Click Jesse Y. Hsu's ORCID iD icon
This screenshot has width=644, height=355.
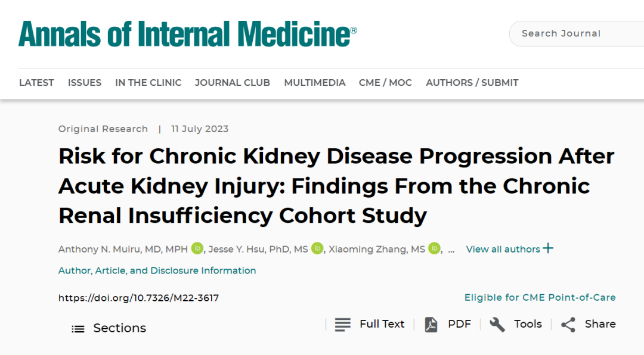(317, 248)
